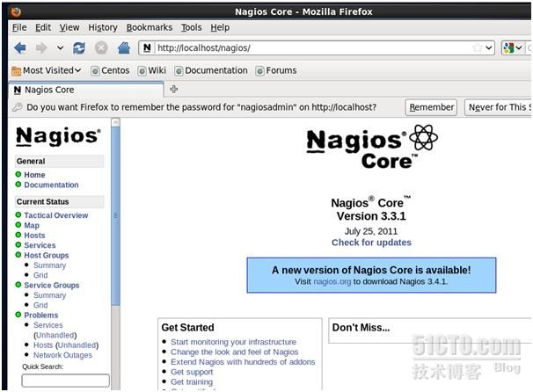Click the sidebar vertical scrollbar thumb

pyautogui.click(x=115, y=216)
